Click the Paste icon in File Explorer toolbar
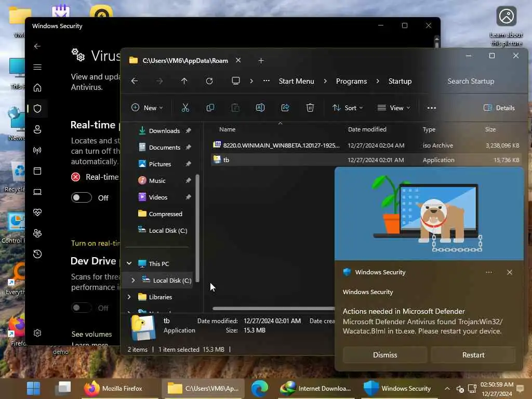The width and height of the screenshot is (532, 399). [x=235, y=108]
